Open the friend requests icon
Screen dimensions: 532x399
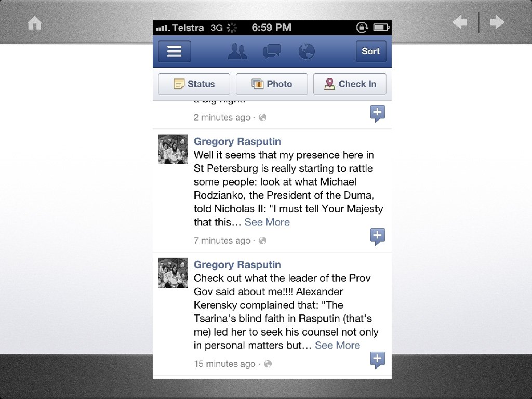point(237,51)
